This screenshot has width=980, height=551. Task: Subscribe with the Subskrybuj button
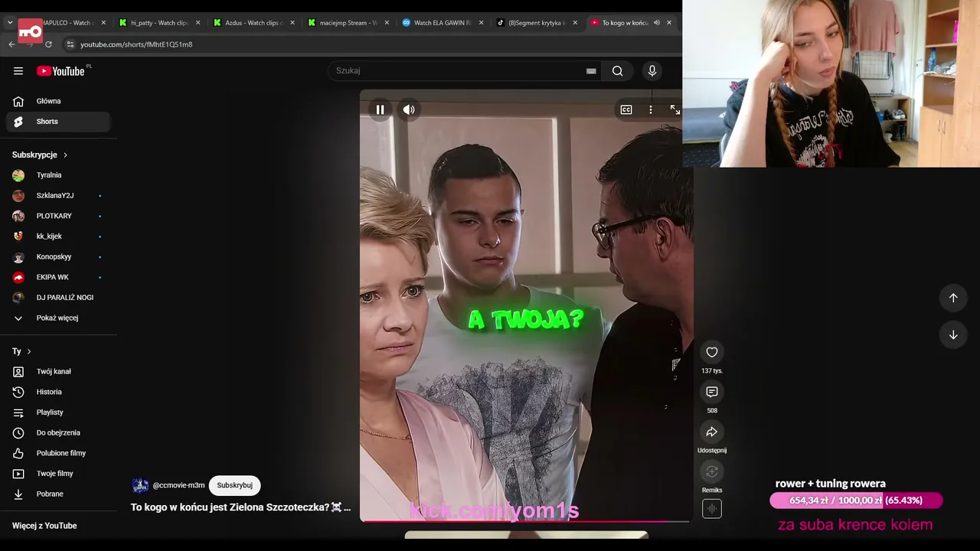pyautogui.click(x=234, y=485)
